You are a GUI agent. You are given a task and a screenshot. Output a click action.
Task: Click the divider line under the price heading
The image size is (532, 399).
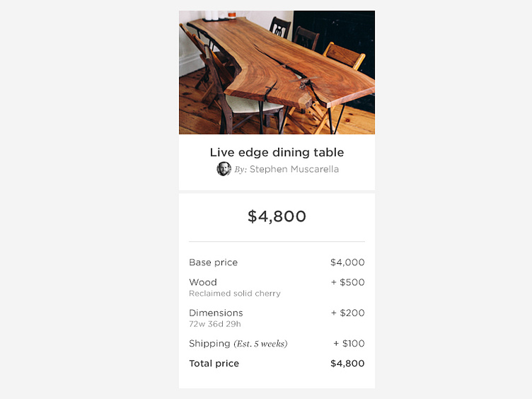click(277, 242)
